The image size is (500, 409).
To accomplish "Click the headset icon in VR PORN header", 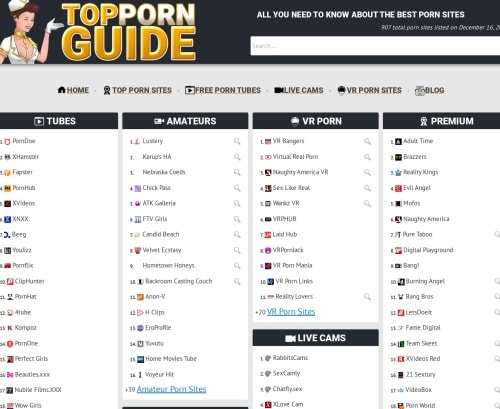I will pyautogui.click(x=295, y=121).
